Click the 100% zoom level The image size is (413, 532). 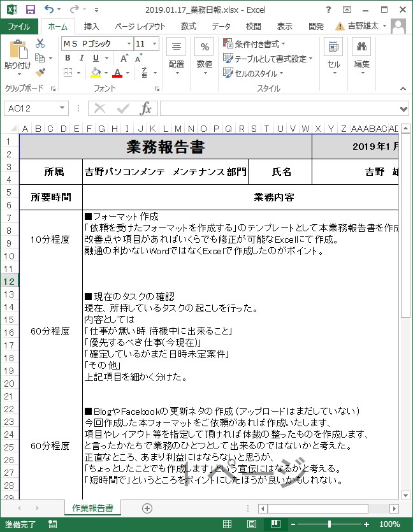tap(389, 524)
